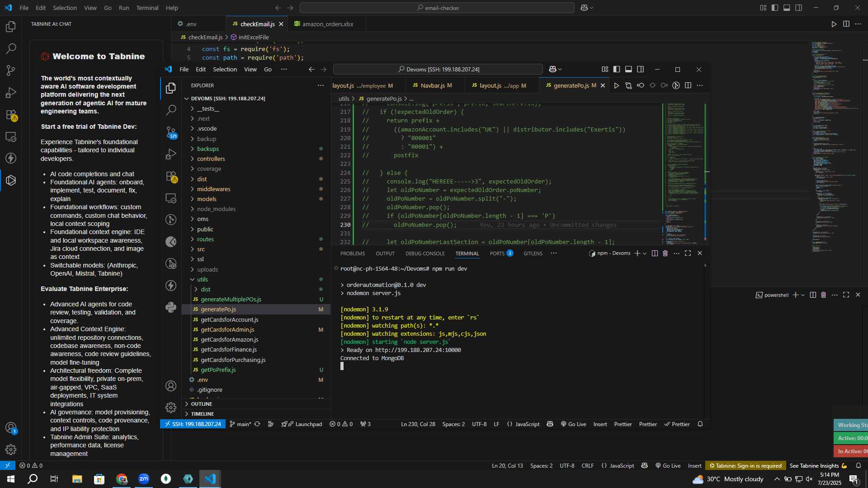Open Extensions view in outer window activity bar
The image size is (868, 488).
click(11, 115)
